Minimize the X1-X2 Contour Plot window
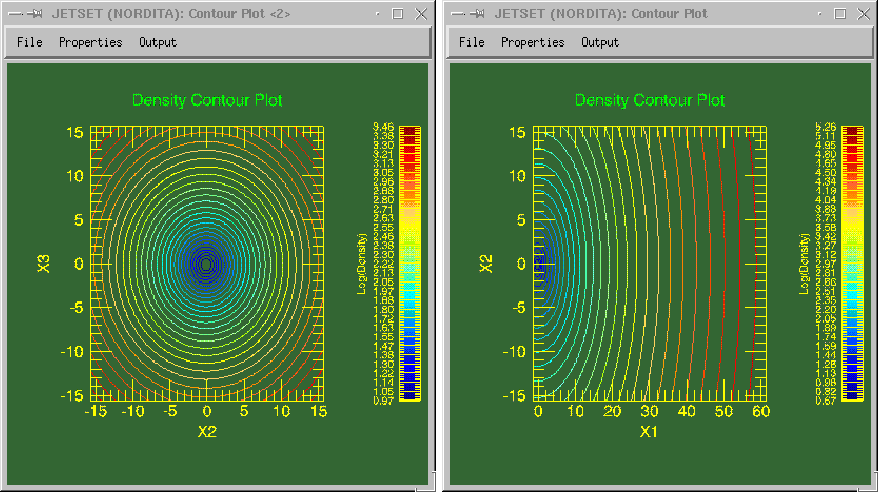Screen dimensions: 878x492 pyautogui.click(x=820, y=14)
